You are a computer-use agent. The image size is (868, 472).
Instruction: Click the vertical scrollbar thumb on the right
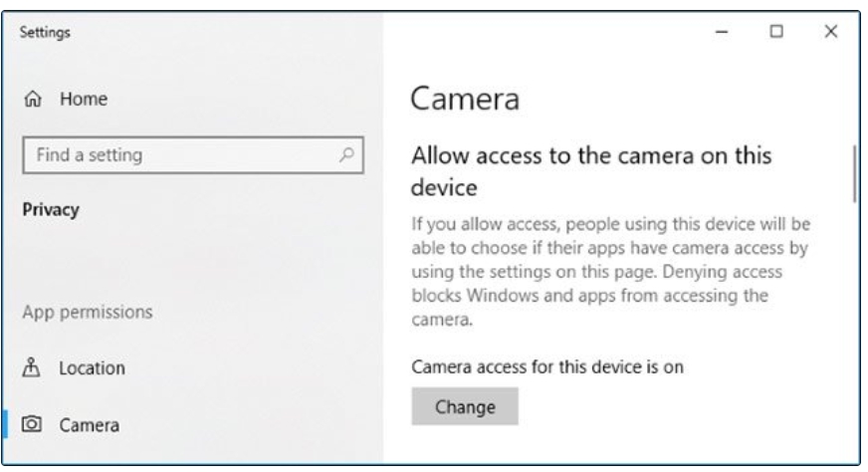(x=855, y=174)
